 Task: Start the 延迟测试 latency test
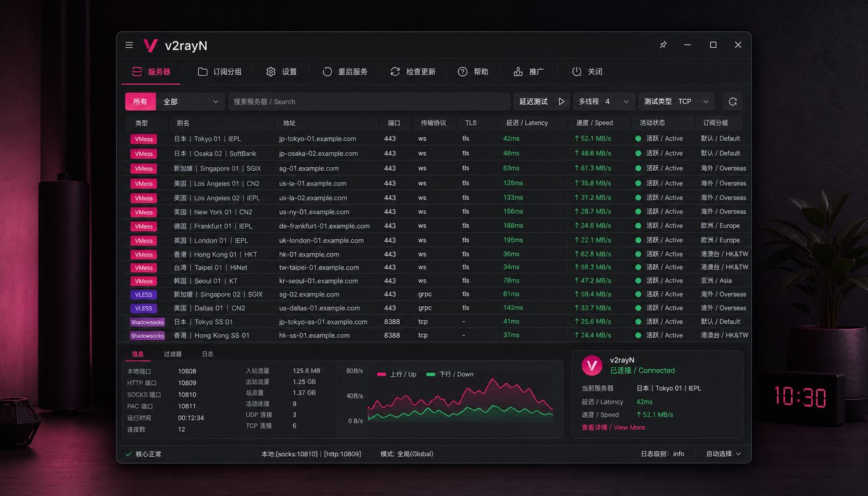pyautogui.click(x=542, y=102)
